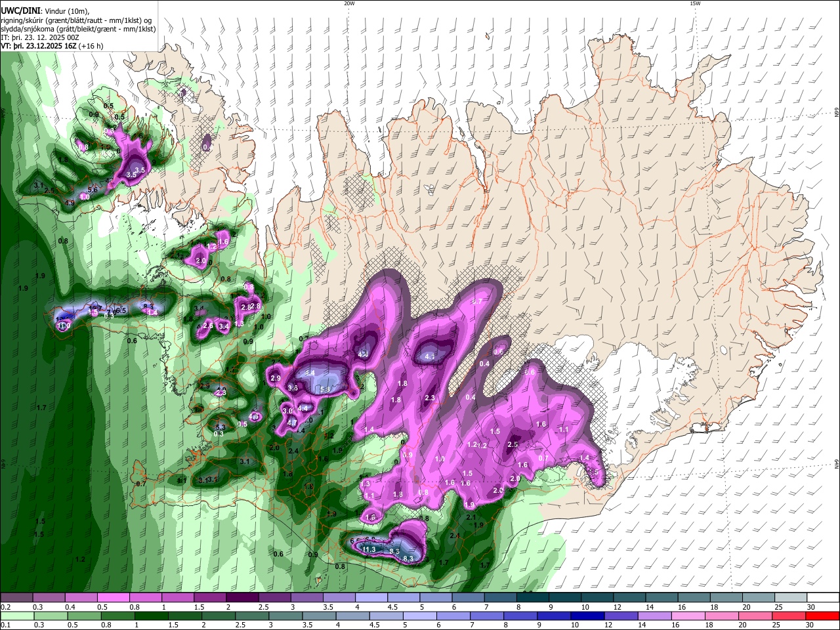840x630 pixels.
Task: Click the 25 label under the rain scale
Action: coord(776,625)
